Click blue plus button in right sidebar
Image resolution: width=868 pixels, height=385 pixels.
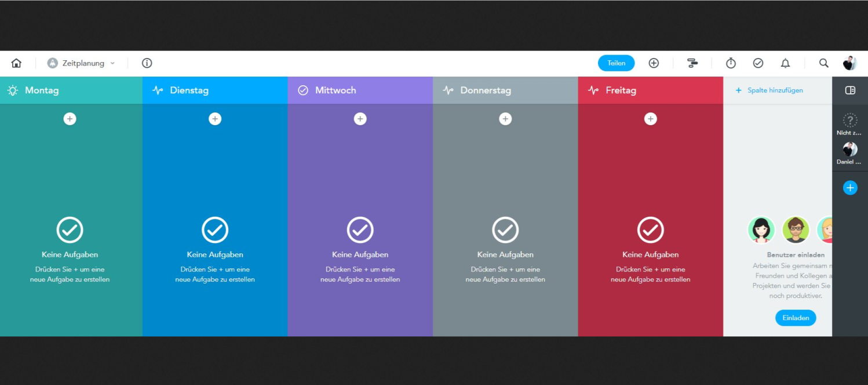tap(850, 188)
